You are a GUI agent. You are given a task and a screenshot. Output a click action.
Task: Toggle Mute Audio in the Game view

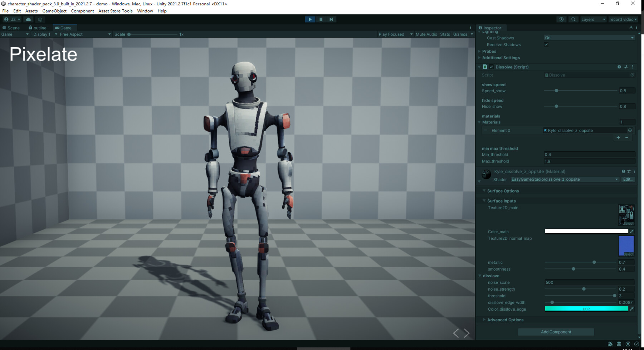tap(426, 34)
